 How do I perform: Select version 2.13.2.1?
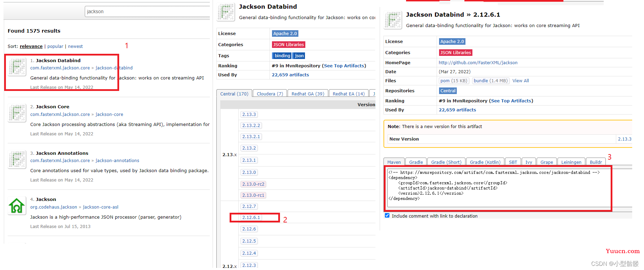[x=251, y=136]
